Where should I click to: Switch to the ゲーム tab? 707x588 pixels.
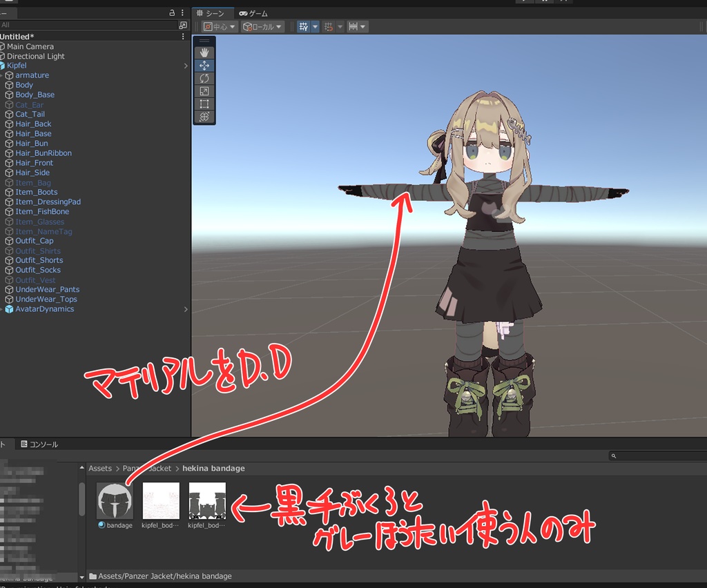click(253, 13)
